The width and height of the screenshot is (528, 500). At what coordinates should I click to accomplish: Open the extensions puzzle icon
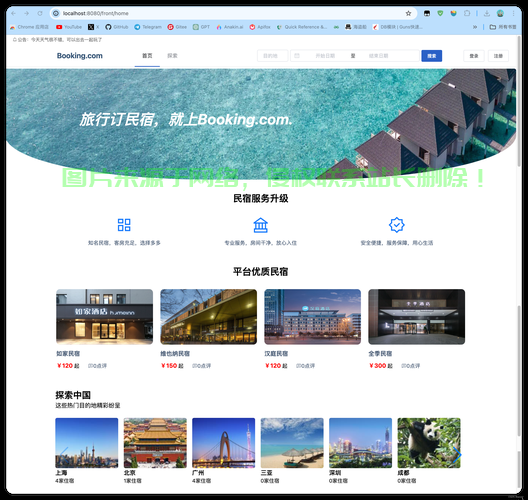[467, 13]
